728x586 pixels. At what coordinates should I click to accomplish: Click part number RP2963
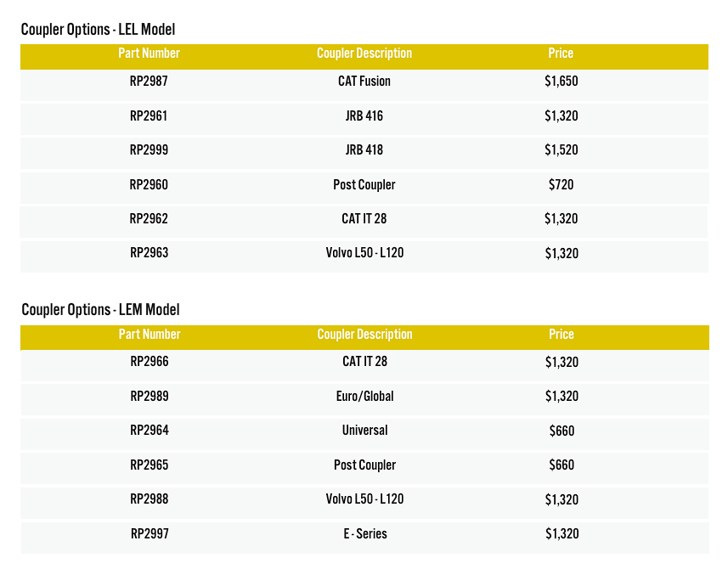(149, 253)
